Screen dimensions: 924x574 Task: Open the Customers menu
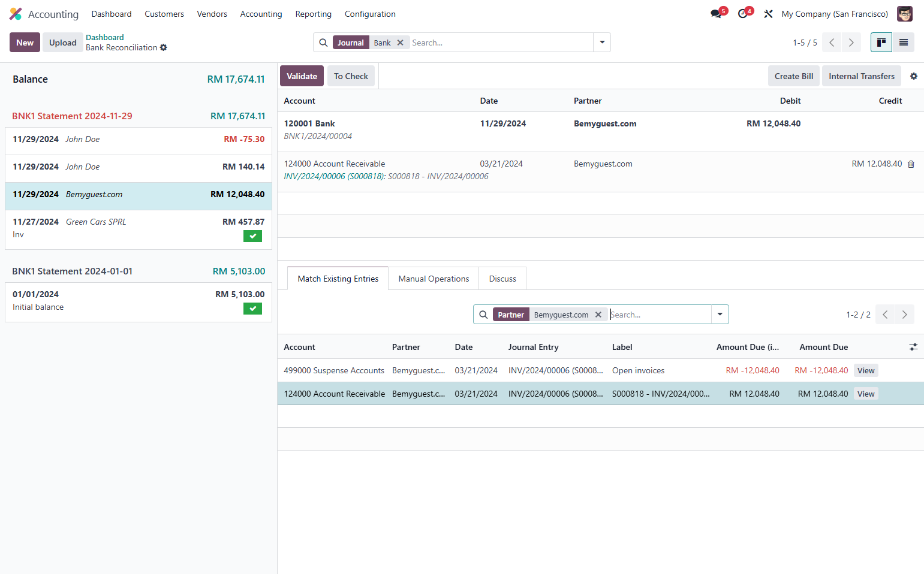[x=164, y=14]
